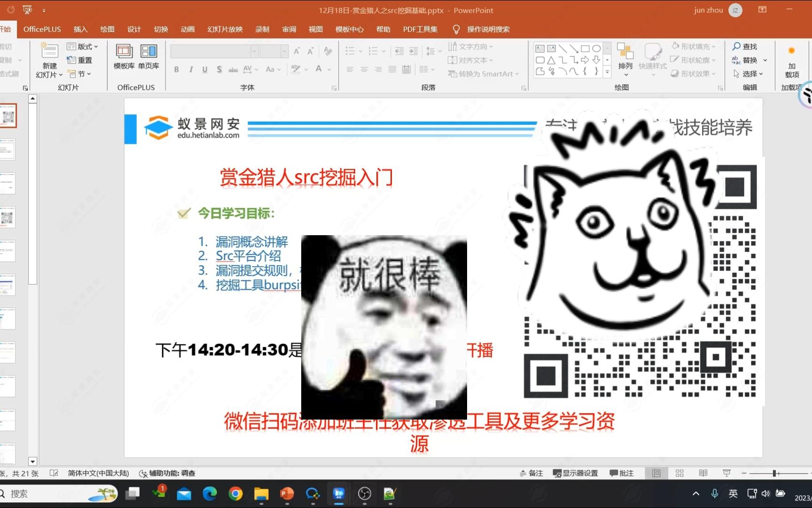The image size is (812, 508).
Task: Select the text box shape in shapes gallery
Action: 540,48
